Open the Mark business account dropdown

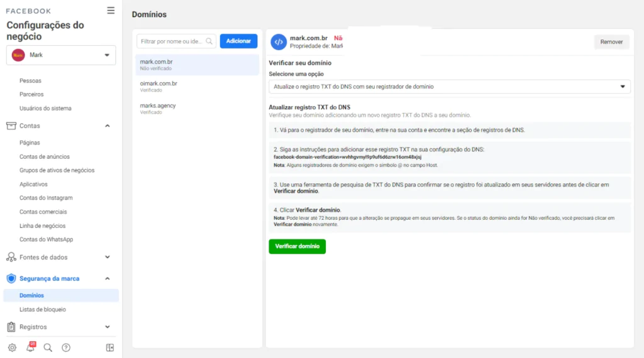click(61, 55)
